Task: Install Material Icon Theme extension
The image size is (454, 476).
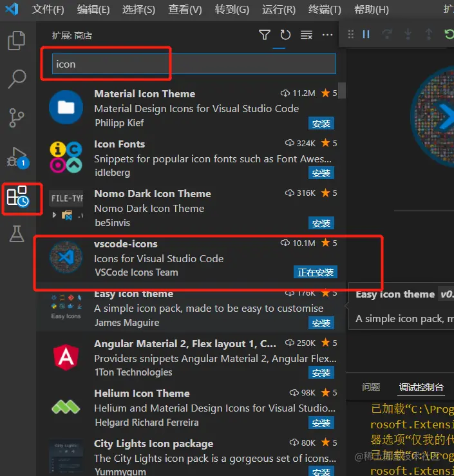Action: point(321,124)
